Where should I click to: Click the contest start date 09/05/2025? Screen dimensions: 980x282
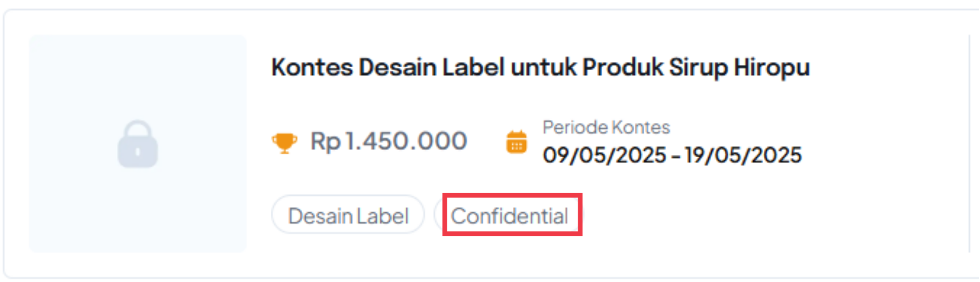click(x=604, y=155)
